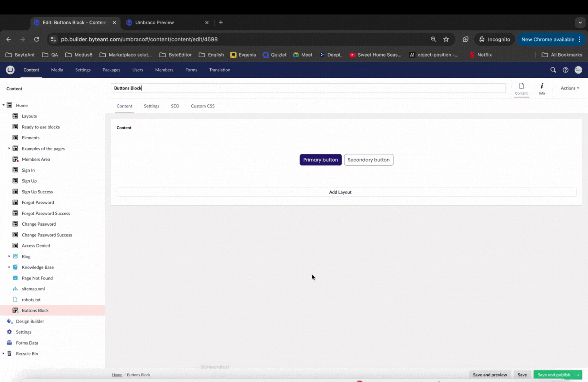The image size is (588, 382).
Task: Expand the Blog tree node
Action: tap(9, 256)
